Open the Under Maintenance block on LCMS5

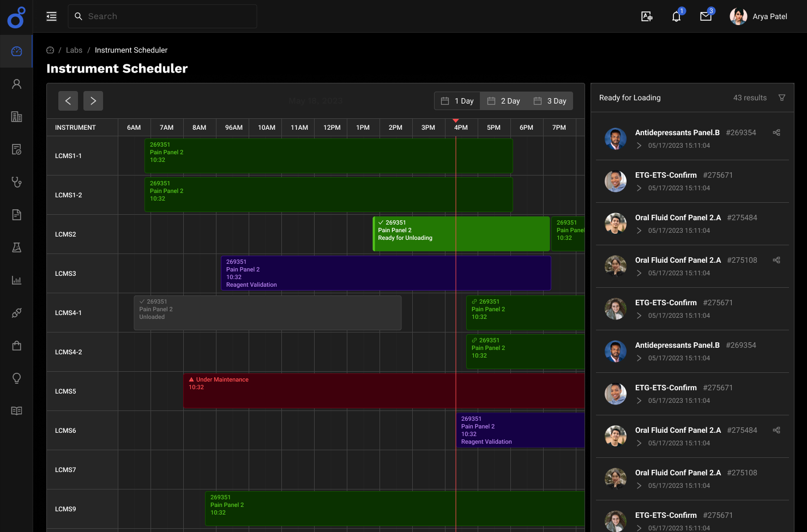[x=384, y=391]
